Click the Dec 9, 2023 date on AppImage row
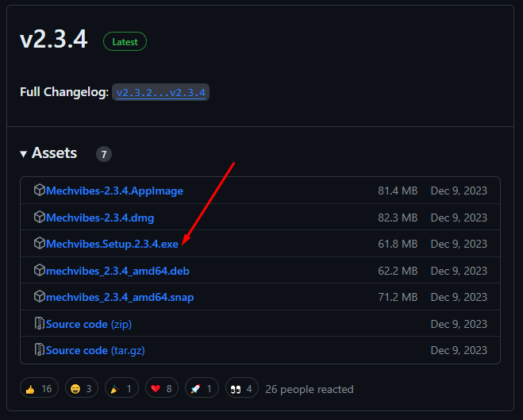The width and height of the screenshot is (523, 420). [x=459, y=191]
